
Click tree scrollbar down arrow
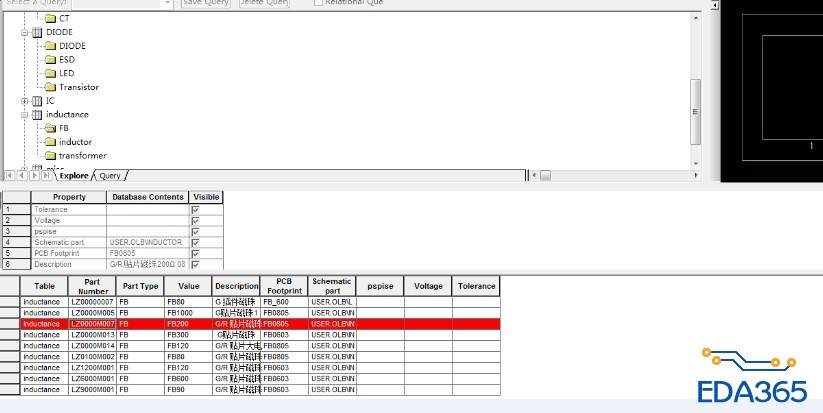pyautogui.click(x=696, y=164)
